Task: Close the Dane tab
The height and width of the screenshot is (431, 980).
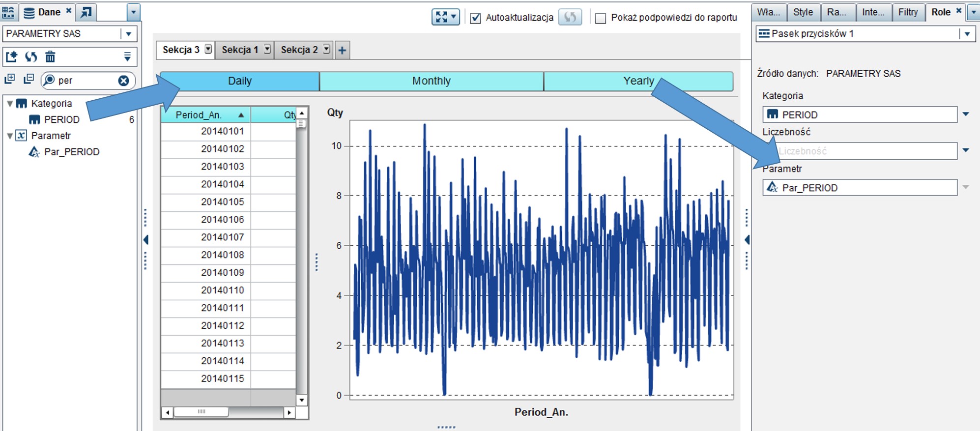Action: pyautogui.click(x=69, y=10)
